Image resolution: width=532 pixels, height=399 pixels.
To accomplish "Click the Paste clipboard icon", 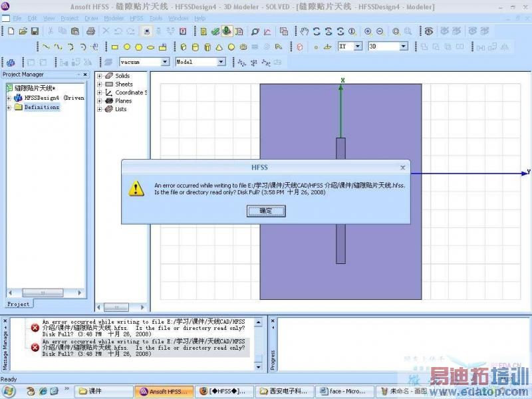I will click(75, 31).
